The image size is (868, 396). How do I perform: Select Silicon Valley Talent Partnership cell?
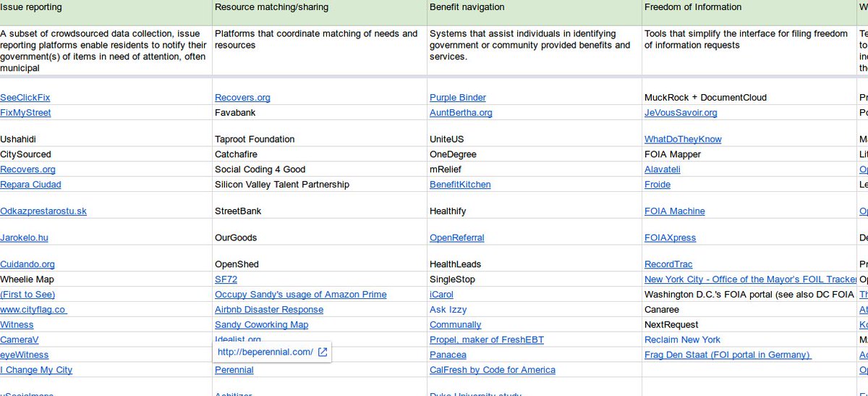tap(320, 185)
